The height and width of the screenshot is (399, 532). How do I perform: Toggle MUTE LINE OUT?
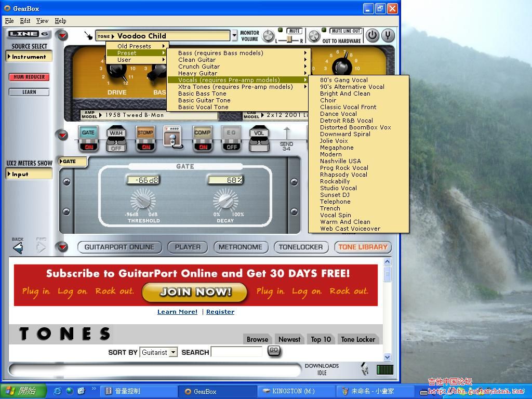(x=345, y=31)
